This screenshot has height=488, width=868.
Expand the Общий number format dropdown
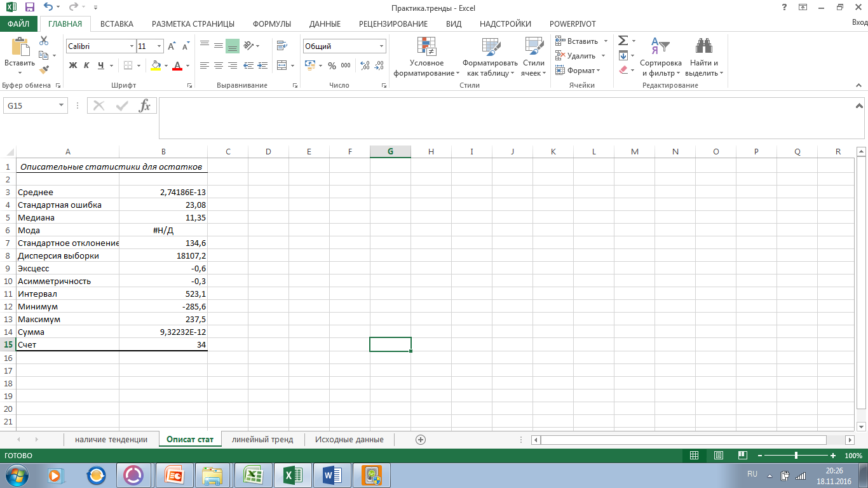point(382,46)
